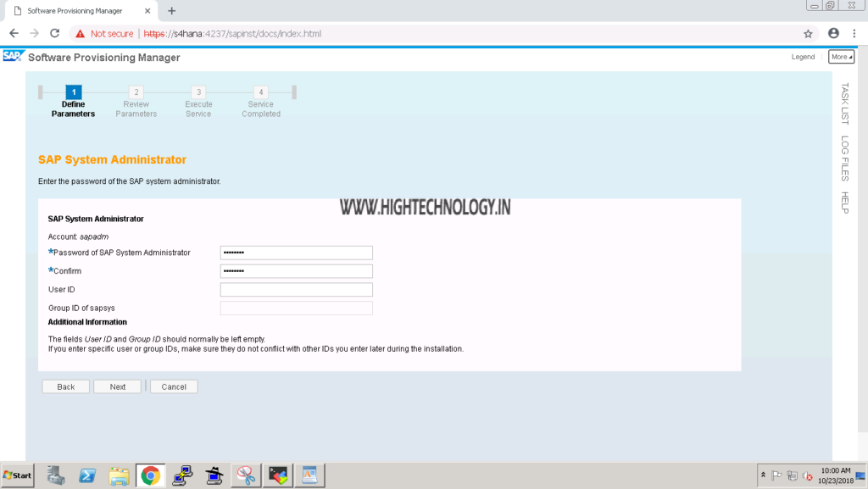This screenshot has height=489, width=868.
Task: Click the Confirm password field
Action: point(296,271)
